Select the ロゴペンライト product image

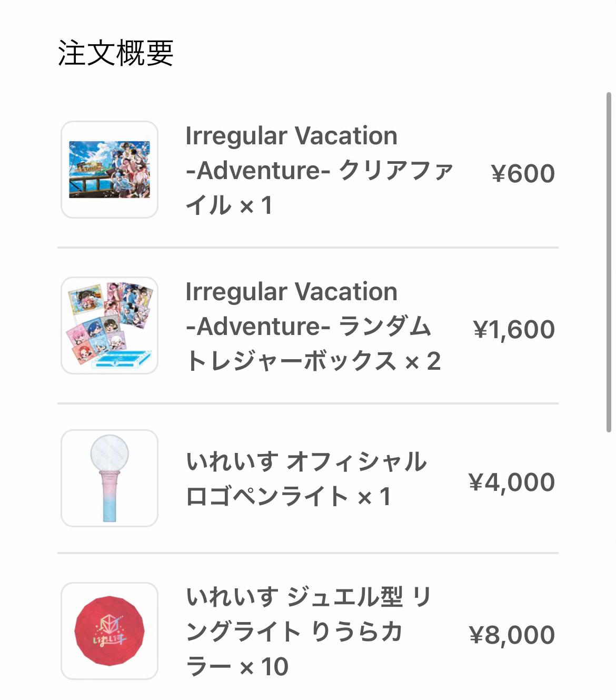click(110, 478)
